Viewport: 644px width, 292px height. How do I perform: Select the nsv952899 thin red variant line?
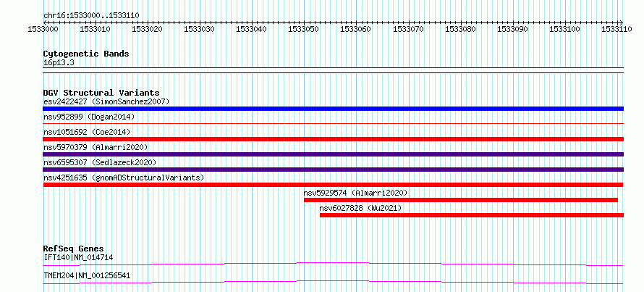click(333, 123)
